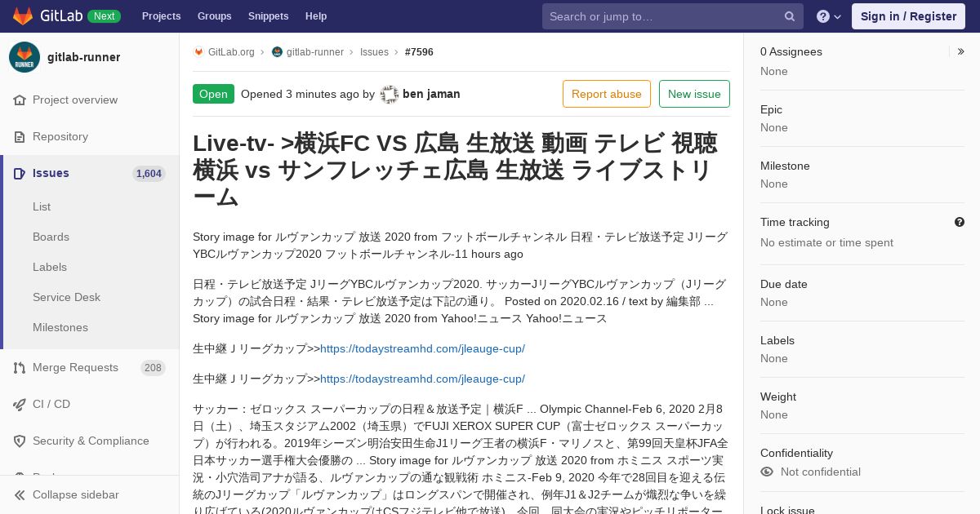Click the gitlab-runner breadcrumb avatar icon
Screen dimensions: 980x514
coord(277,51)
